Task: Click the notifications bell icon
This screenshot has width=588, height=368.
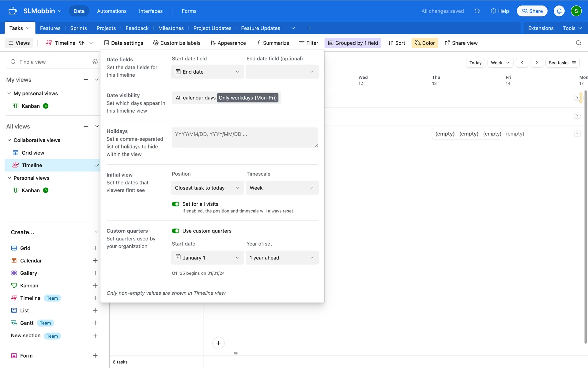Action: click(x=559, y=11)
